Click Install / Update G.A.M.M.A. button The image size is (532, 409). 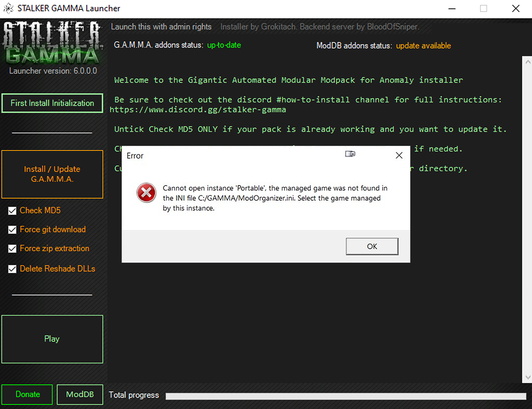click(x=52, y=174)
